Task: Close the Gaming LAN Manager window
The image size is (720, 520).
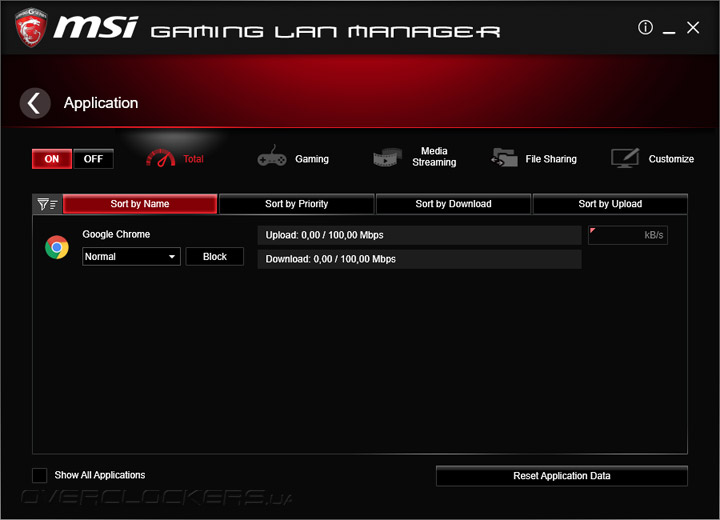Action: point(693,28)
